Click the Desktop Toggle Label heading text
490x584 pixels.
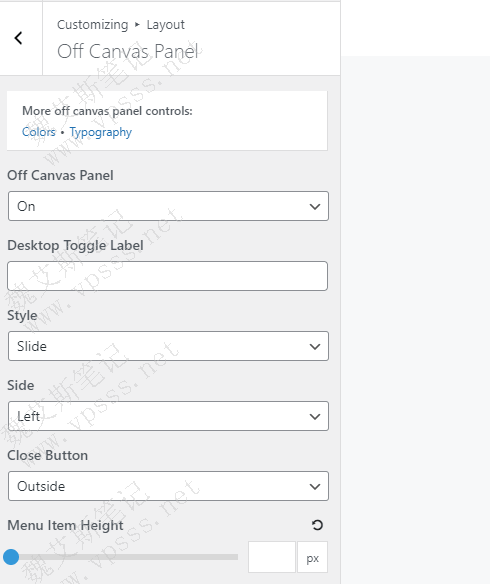[x=75, y=246]
